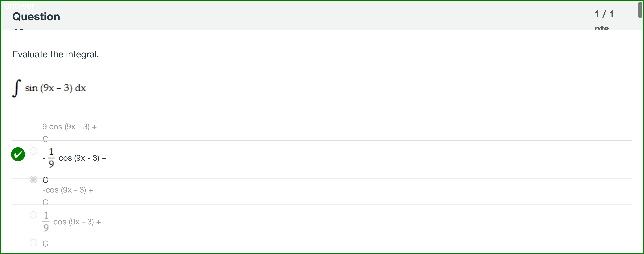Click the "sin (9x – 3) dx" integrand expression

pyautogui.click(x=56, y=88)
